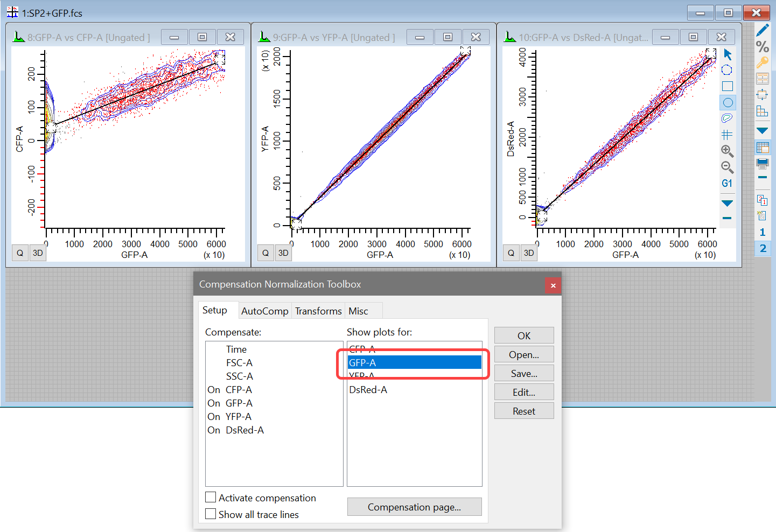The height and width of the screenshot is (532, 776).
Task: Switch to the AutoComp tab
Action: (x=264, y=311)
